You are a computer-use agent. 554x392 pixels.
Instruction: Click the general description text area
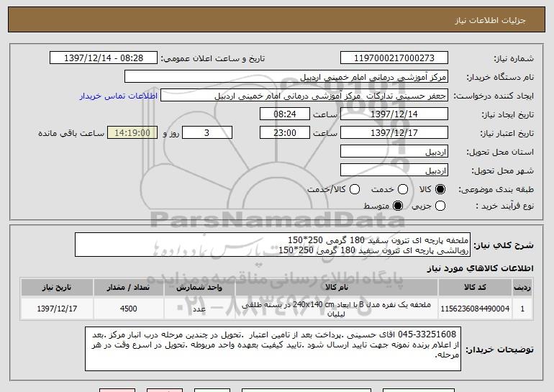point(273,245)
